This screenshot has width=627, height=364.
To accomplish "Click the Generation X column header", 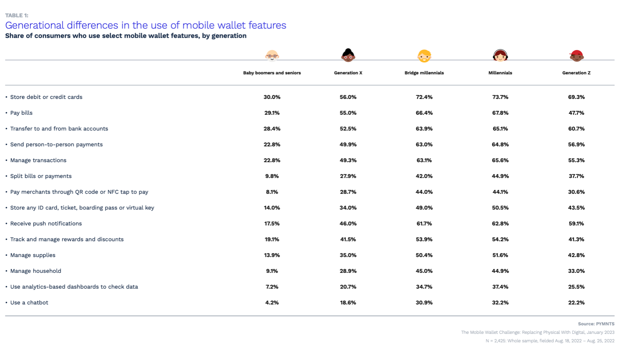I will (348, 73).
